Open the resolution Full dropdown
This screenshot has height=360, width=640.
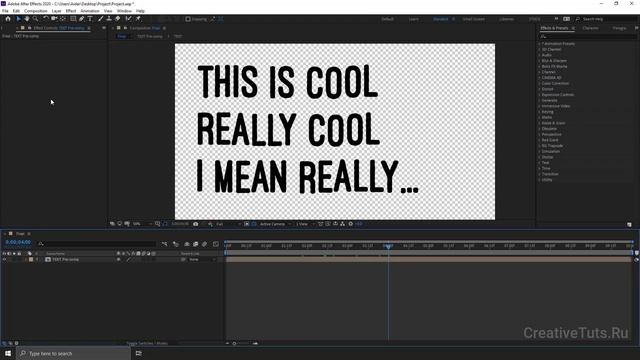pos(228,224)
